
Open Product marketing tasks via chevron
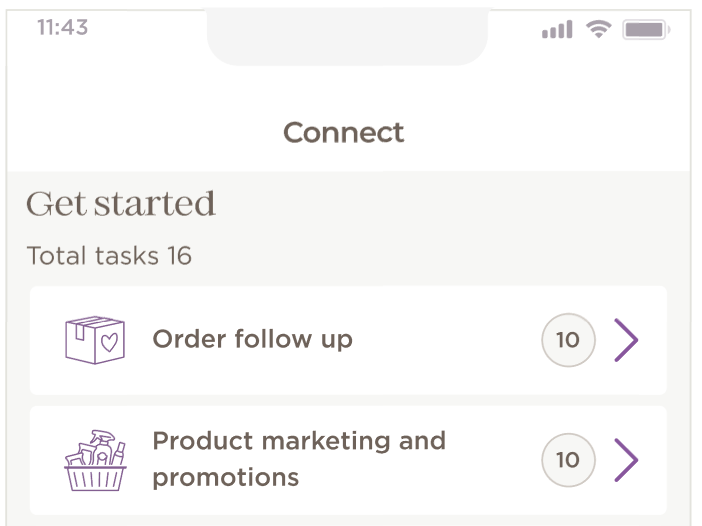point(626,460)
